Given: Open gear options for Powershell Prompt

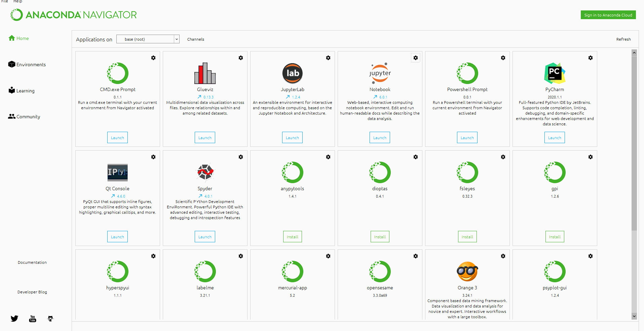Looking at the screenshot, I should pyautogui.click(x=503, y=58).
